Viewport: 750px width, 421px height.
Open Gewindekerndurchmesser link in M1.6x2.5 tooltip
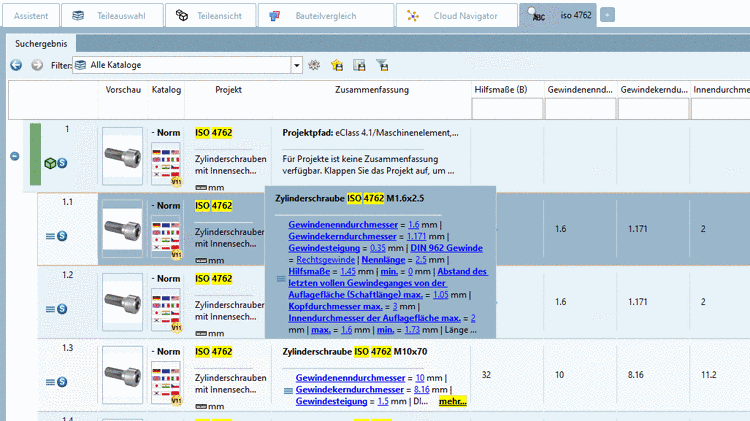342,236
